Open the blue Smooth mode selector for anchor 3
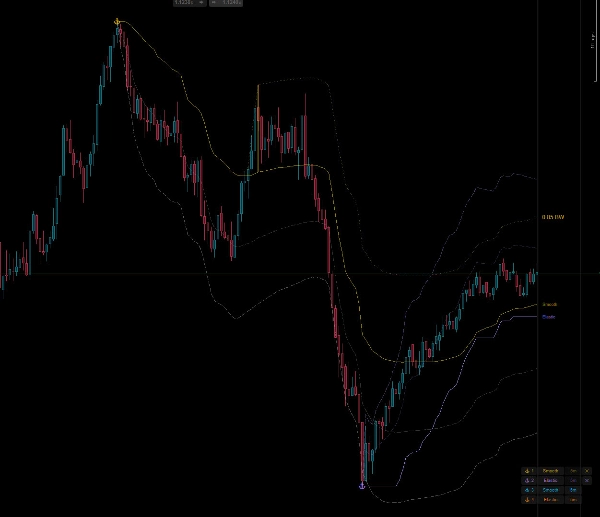 [x=551, y=490]
